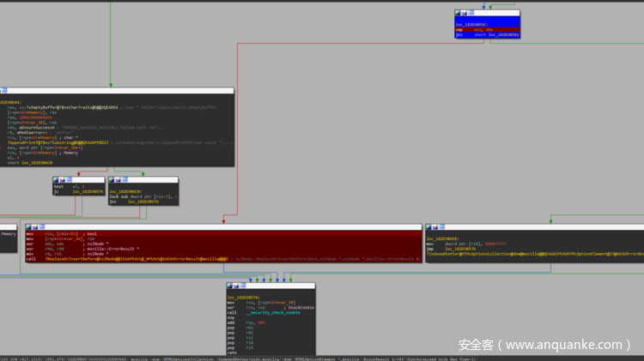Click the partial Memory block at the left edge
644x361 pixels.
point(8,234)
